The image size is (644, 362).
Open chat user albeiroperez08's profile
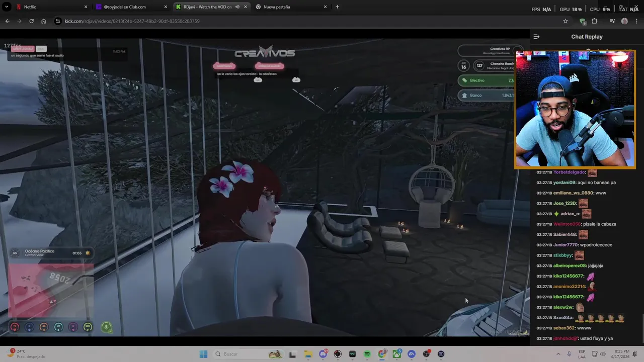(x=570, y=266)
